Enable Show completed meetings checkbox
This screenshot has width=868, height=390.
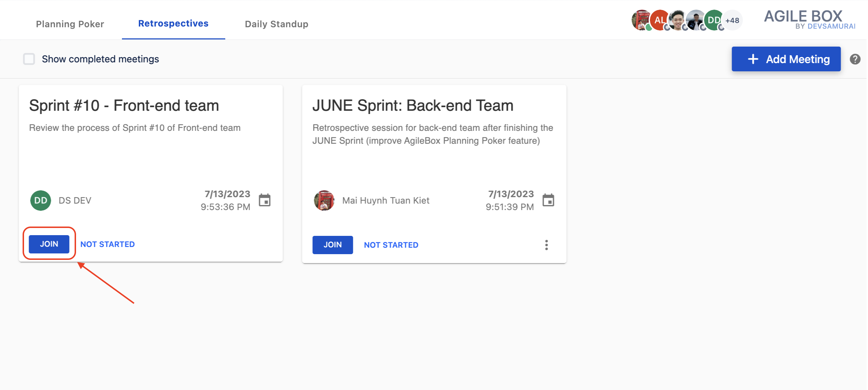29,59
